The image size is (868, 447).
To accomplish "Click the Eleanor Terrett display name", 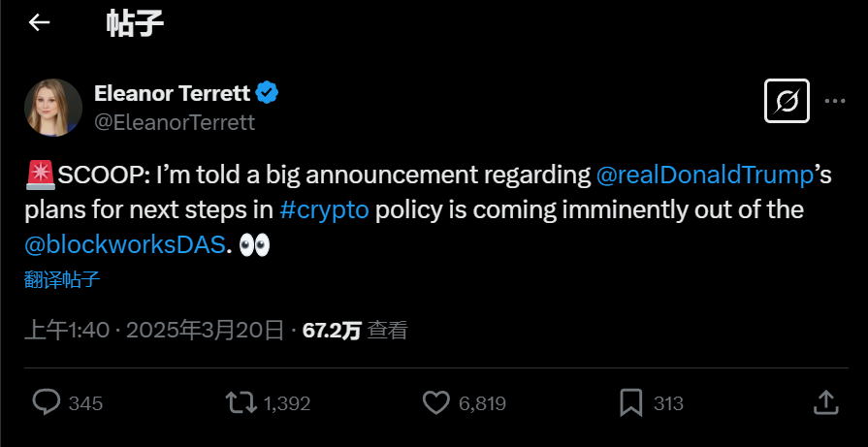I will pos(172,93).
